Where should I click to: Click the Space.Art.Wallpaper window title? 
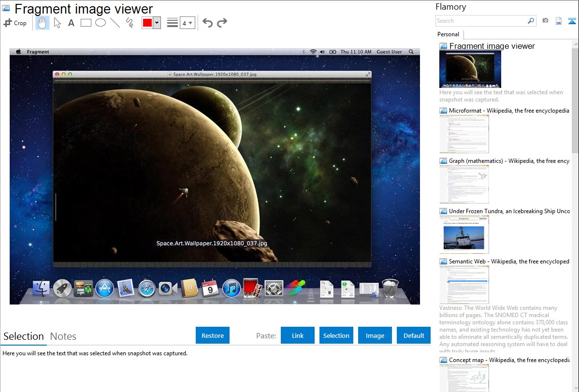click(215, 74)
